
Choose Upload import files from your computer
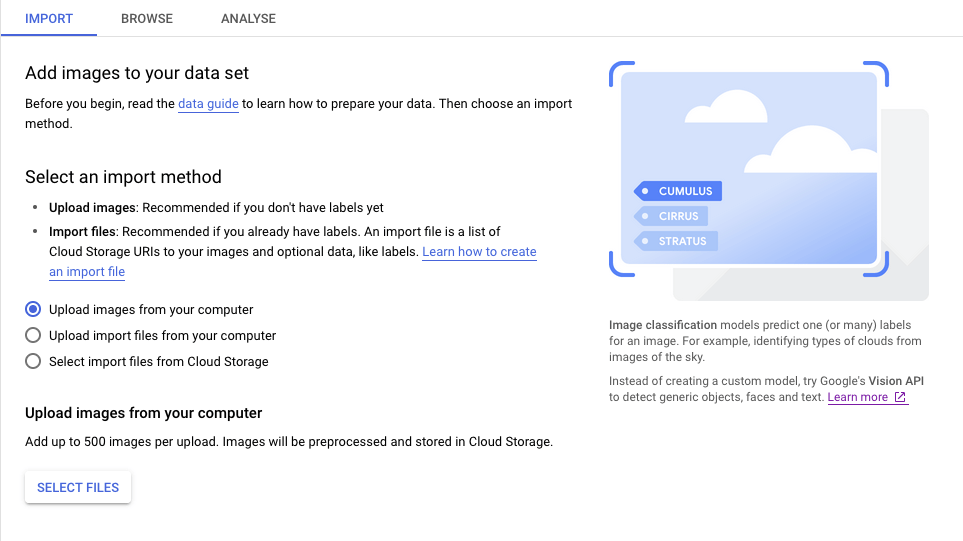[x=34, y=336]
